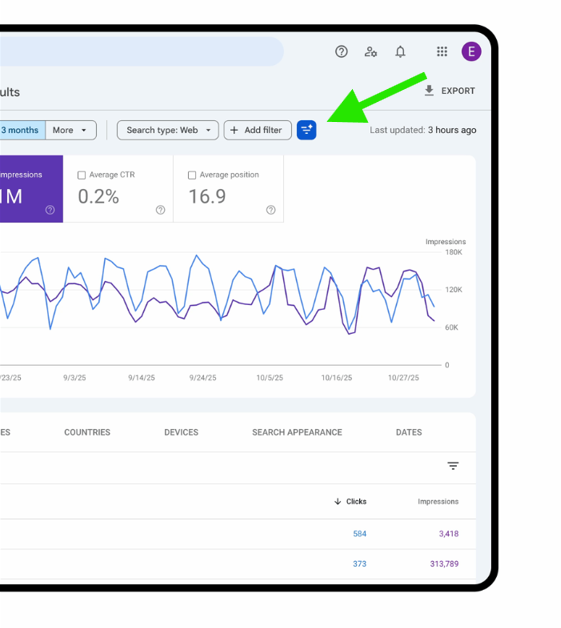Open the notifications bell
Screen dimensions: 561x628
pyautogui.click(x=400, y=52)
